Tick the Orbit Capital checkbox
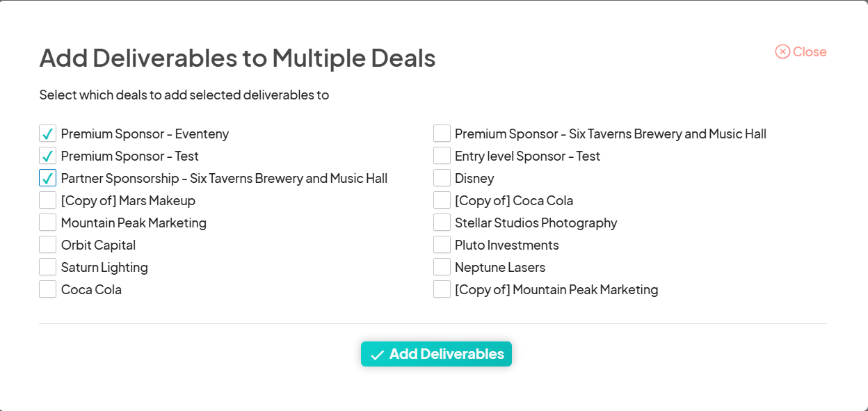This screenshot has height=411, width=868. click(x=48, y=245)
